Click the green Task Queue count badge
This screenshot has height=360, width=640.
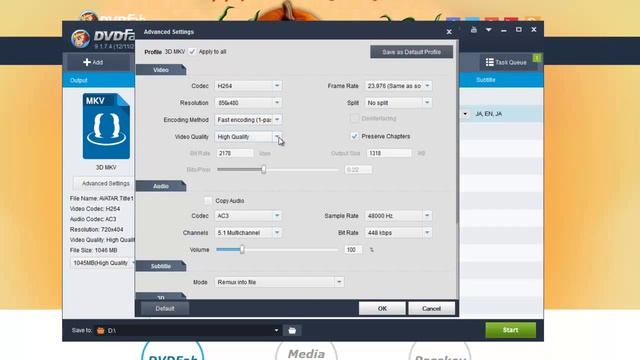click(x=537, y=58)
